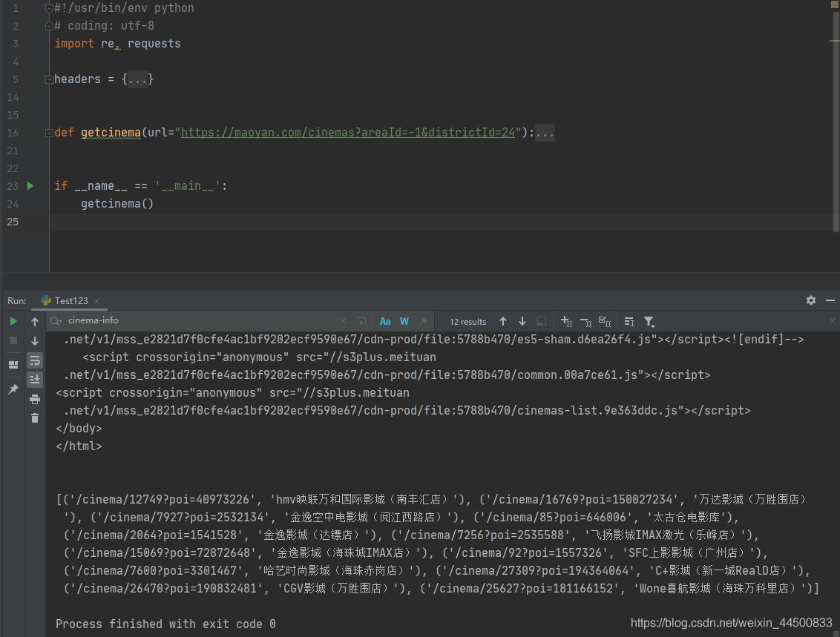Place the cursor on line number 25
840x637 pixels.
(x=13, y=222)
